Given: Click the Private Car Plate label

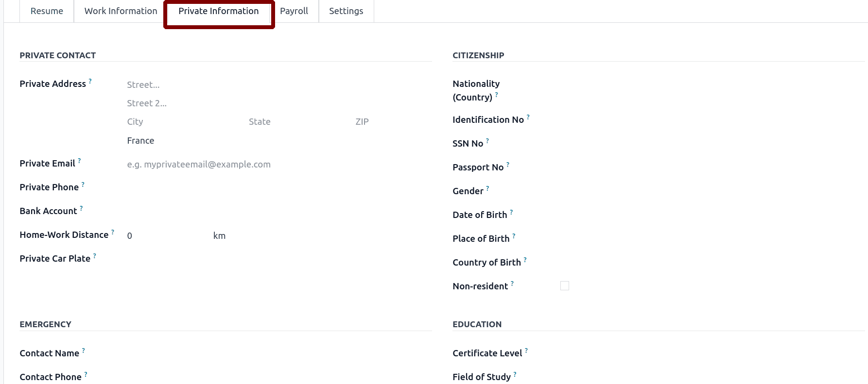Looking at the screenshot, I should pyautogui.click(x=55, y=259).
